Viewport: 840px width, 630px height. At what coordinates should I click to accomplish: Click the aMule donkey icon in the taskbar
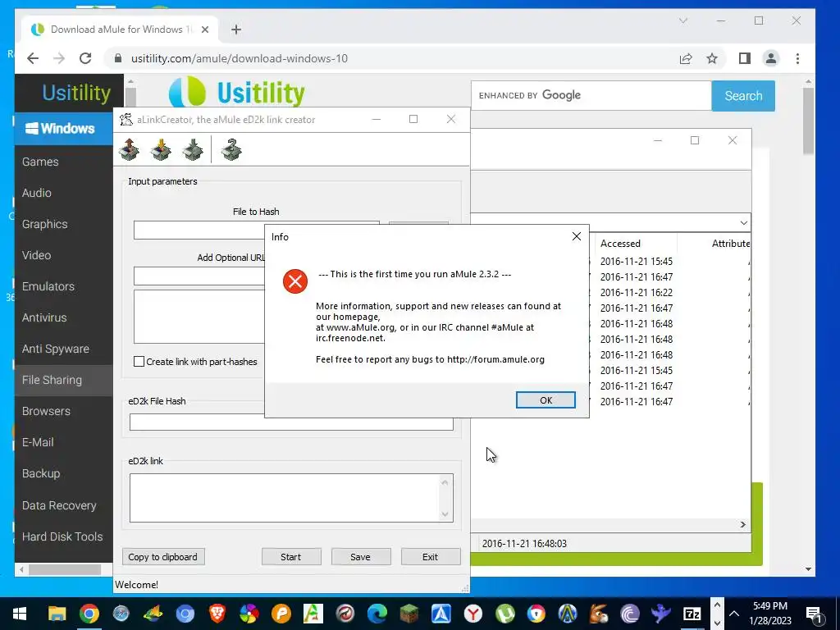(598, 614)
